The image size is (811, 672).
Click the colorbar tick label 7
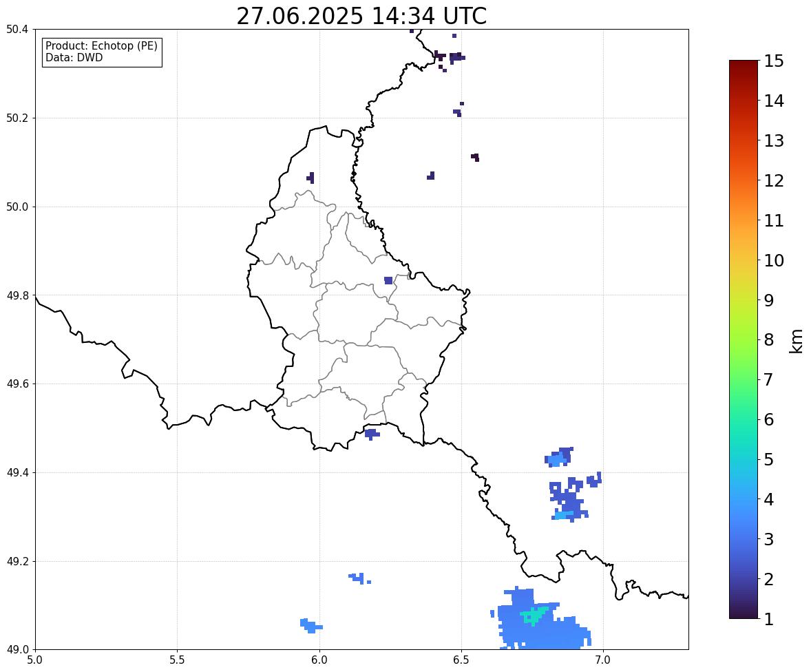pos(769,379)
